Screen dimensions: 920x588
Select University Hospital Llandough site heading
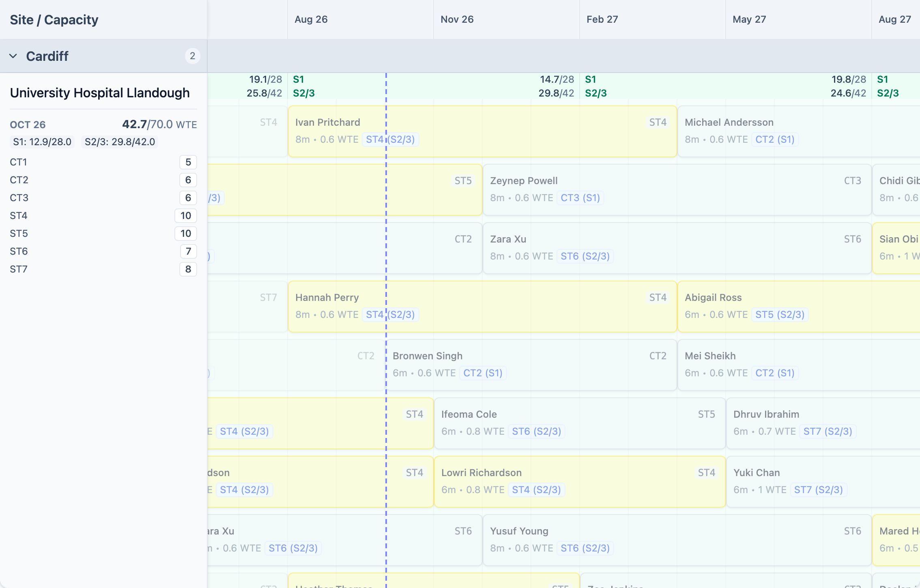[x=100, y=93]
